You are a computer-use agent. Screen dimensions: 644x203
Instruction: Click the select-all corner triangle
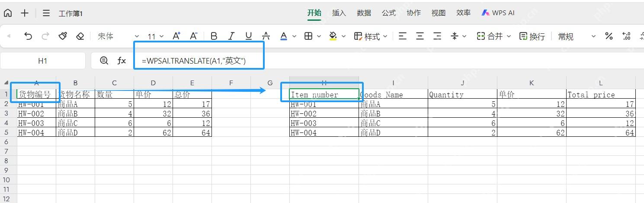point(6,83)
